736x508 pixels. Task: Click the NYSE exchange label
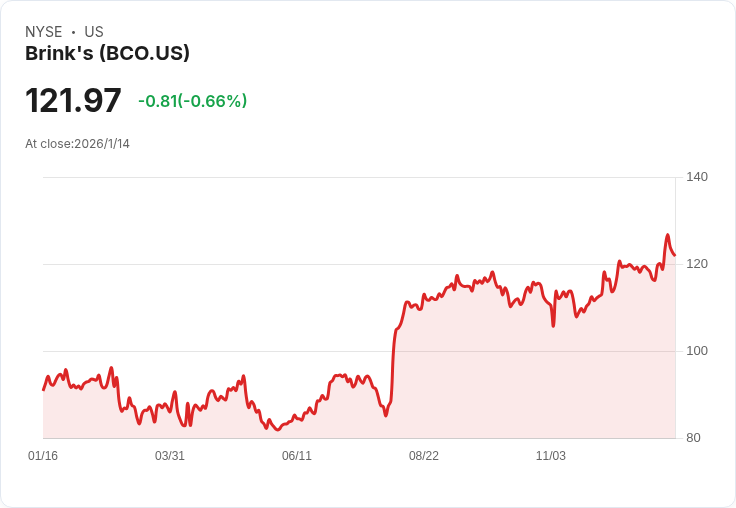pyautogui.click(x=43, y=32)
